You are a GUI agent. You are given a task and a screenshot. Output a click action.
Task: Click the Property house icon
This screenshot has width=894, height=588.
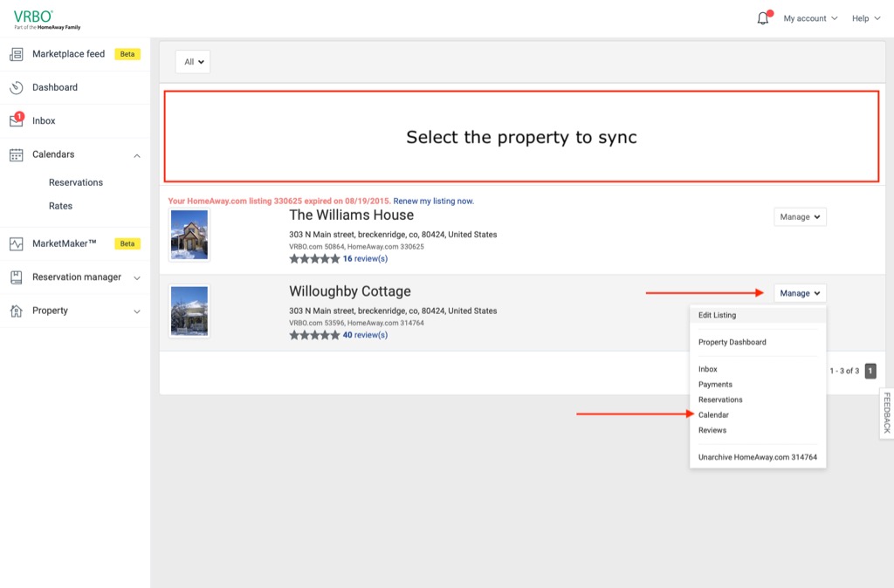(16, 311)
